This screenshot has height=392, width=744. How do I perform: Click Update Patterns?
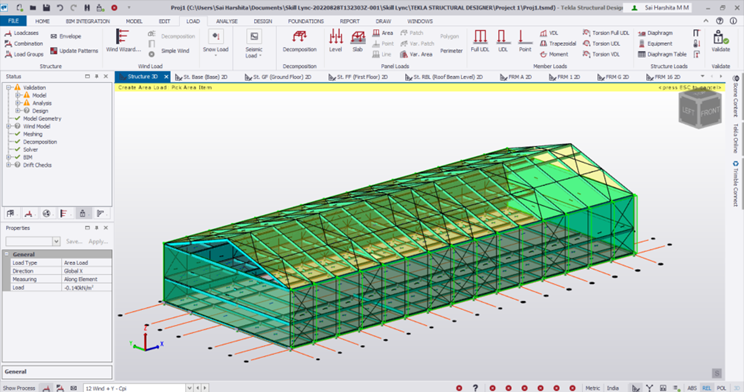pyautogui.click(x=74, y=51)
